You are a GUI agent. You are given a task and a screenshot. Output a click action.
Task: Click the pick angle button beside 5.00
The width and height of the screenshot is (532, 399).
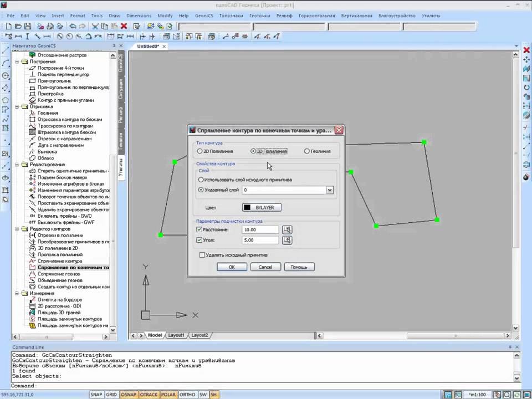coord(287,240)
